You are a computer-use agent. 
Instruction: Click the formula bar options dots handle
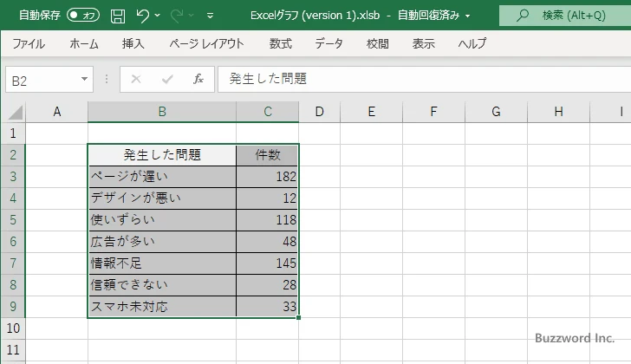[x=107, y=79]
